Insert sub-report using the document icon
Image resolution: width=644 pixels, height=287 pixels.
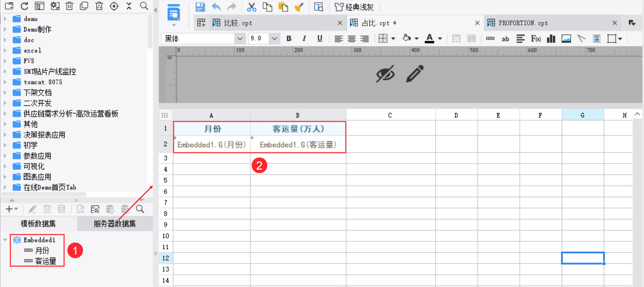[x=596, y=38]
